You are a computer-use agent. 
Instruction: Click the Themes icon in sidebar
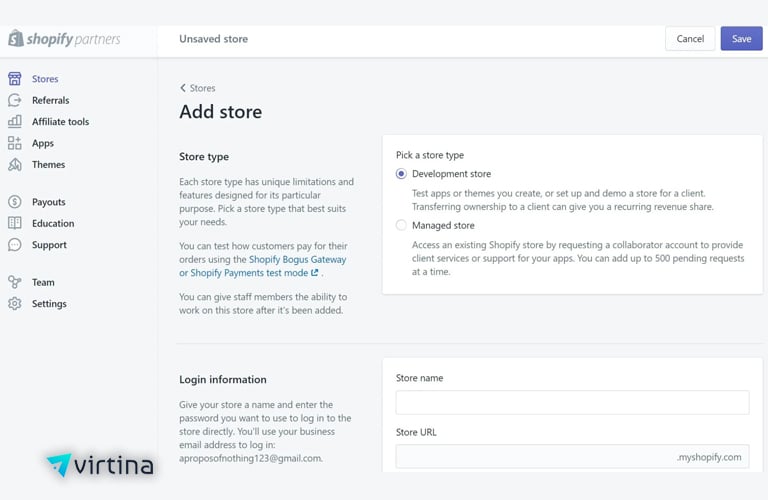click(15, 165)
